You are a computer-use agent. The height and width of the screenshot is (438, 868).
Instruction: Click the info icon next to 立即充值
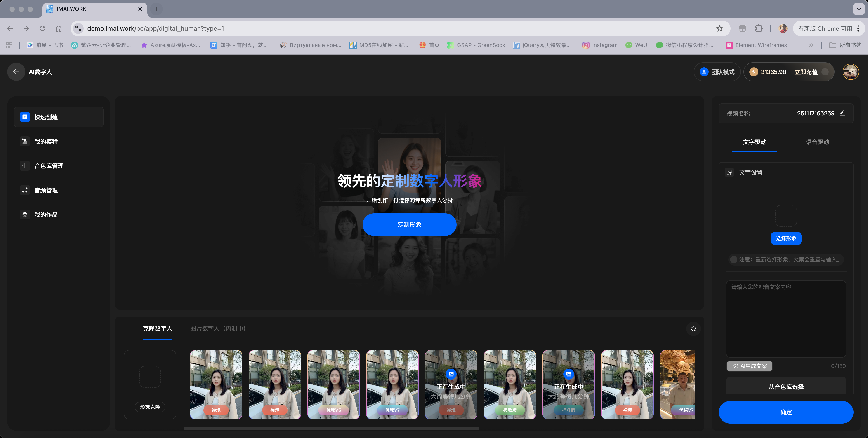[x=825, y=72]
